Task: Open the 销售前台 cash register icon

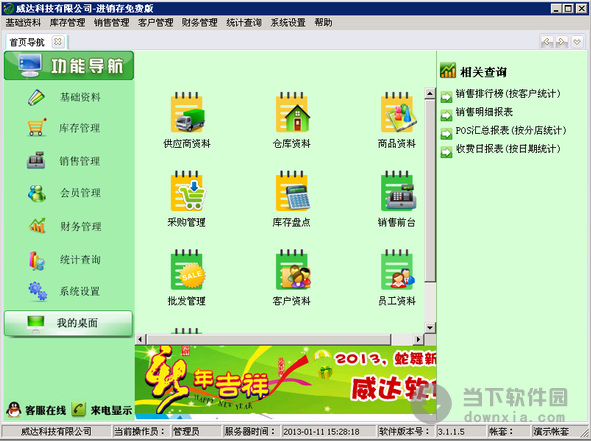Action: tap(398, 191)
